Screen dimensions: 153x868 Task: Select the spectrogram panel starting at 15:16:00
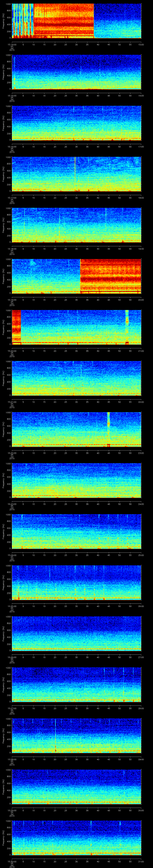77,123
